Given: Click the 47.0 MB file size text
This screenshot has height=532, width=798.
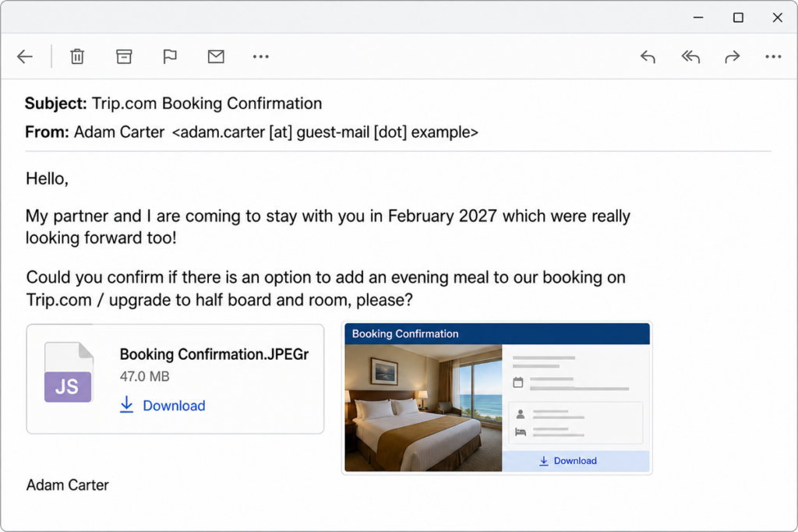Looking at the screenshot, I should coord(144,376).
